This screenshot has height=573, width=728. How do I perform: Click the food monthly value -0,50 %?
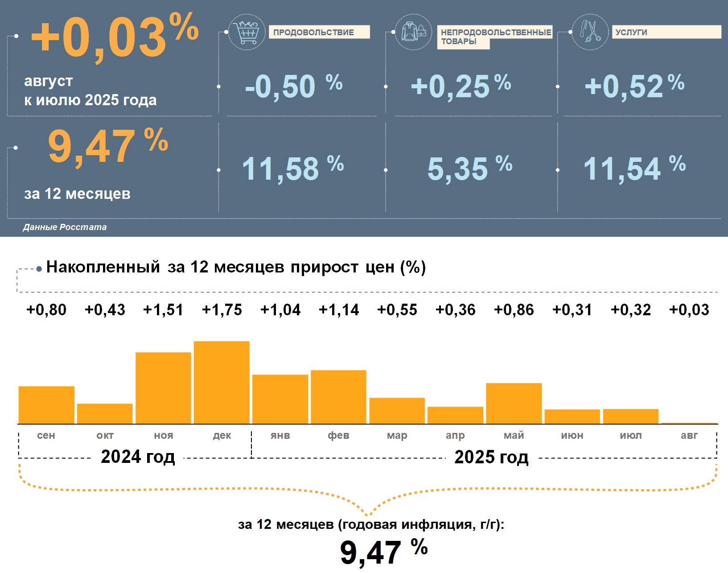(x=293, y=86)
